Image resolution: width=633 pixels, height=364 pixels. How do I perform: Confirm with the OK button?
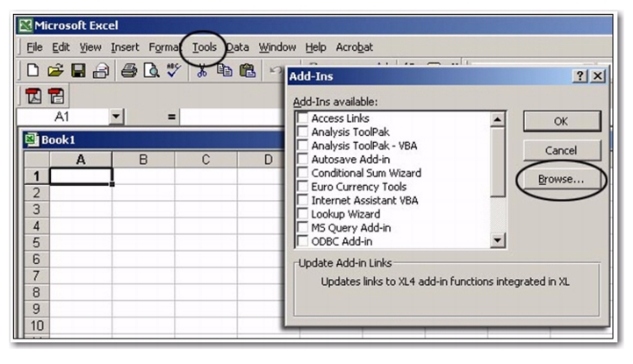(562, 121)
